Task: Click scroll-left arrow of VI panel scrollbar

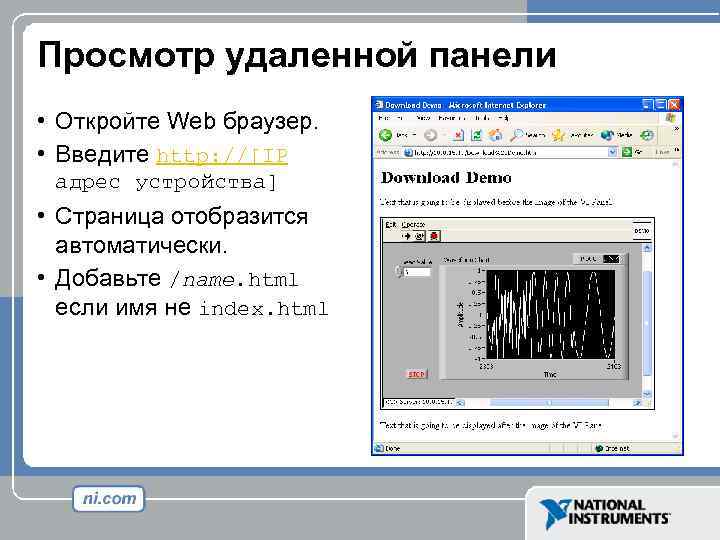Action: pyautogui.click(x=461, y=403)
